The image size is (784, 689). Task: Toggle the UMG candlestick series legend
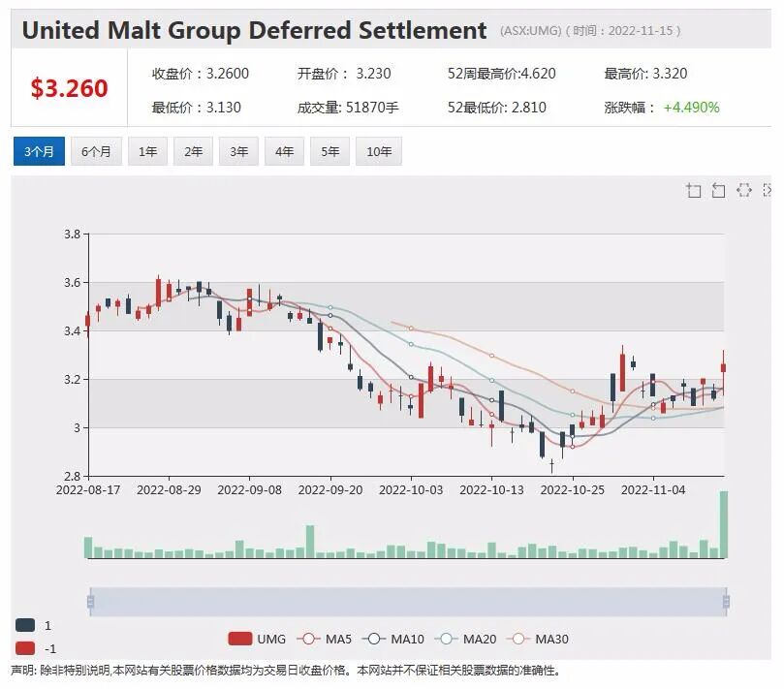click(257, 639)
